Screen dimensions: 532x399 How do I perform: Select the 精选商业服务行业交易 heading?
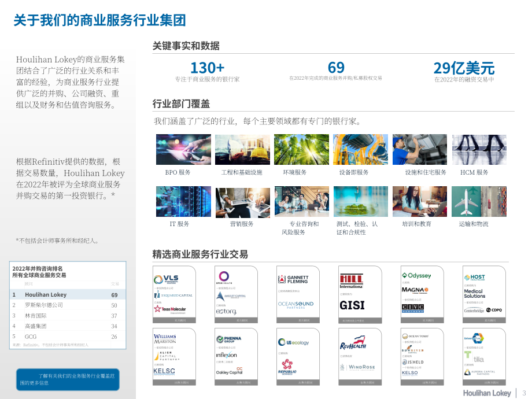[200, 254]
